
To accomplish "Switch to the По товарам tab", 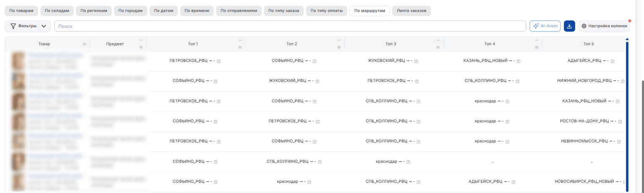I will [21, 10].
